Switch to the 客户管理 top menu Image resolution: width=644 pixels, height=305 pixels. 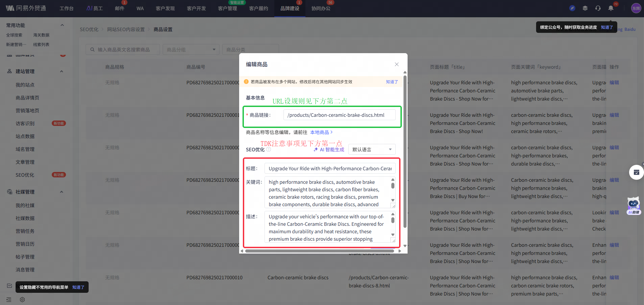pos(227,8)
